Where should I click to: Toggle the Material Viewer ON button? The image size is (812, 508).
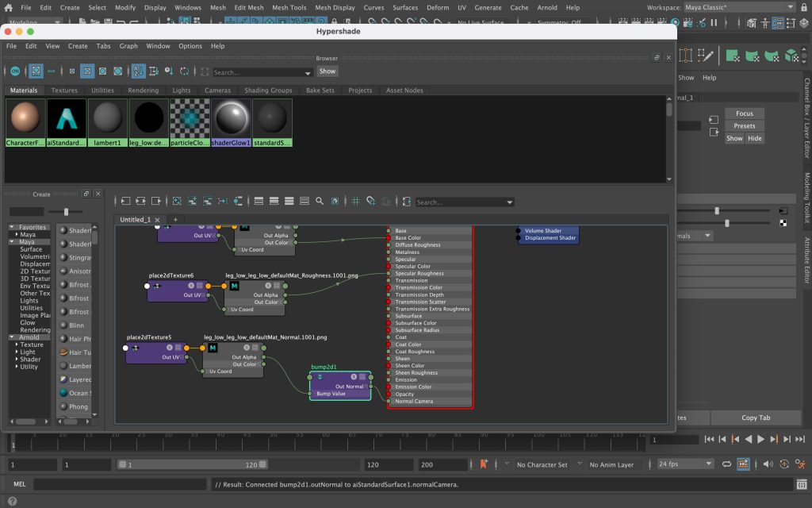click(15, 71)
